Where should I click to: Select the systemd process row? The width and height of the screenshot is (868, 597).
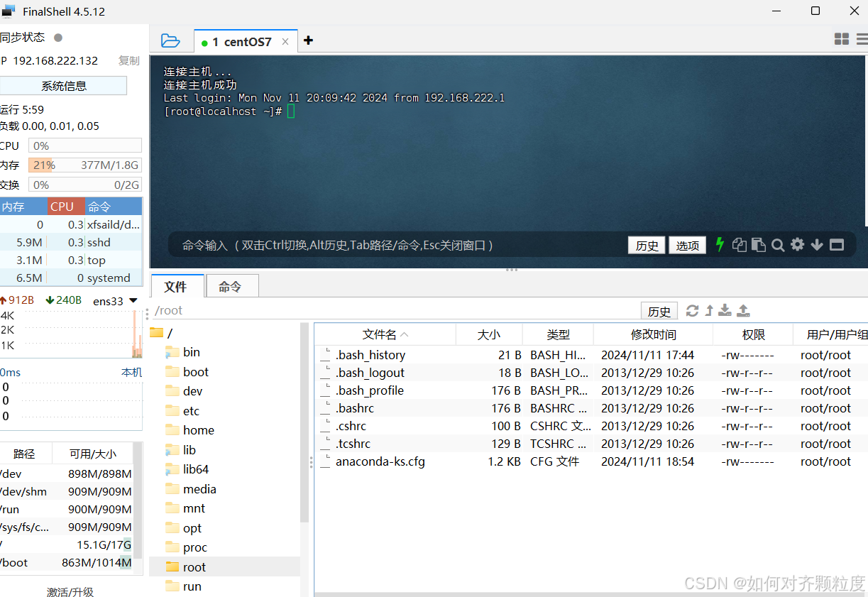click(71, 278)
